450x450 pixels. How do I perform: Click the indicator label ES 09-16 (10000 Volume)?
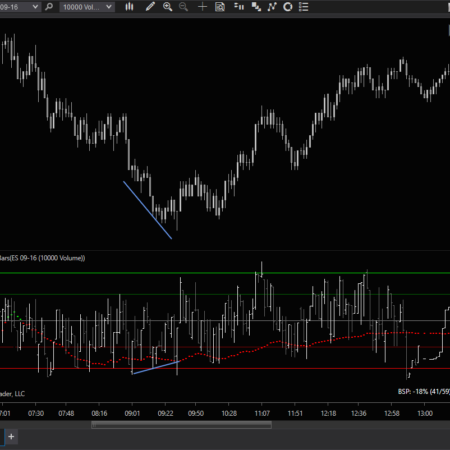pyautogui.click(x=42, y=258)
